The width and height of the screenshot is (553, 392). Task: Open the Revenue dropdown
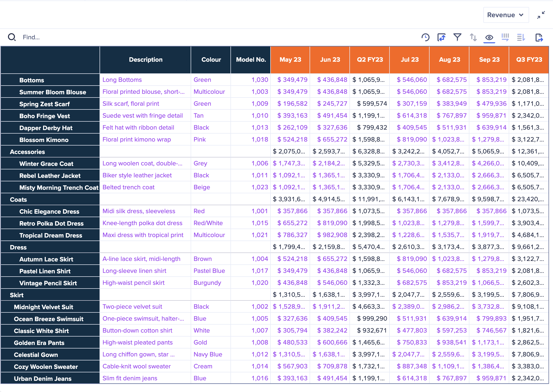pyautogui.click(x=505, y=15)
